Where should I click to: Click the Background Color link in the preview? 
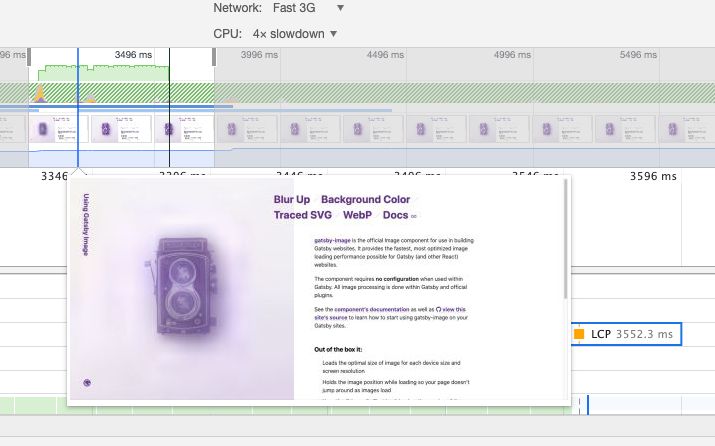[x=365, y=200]
